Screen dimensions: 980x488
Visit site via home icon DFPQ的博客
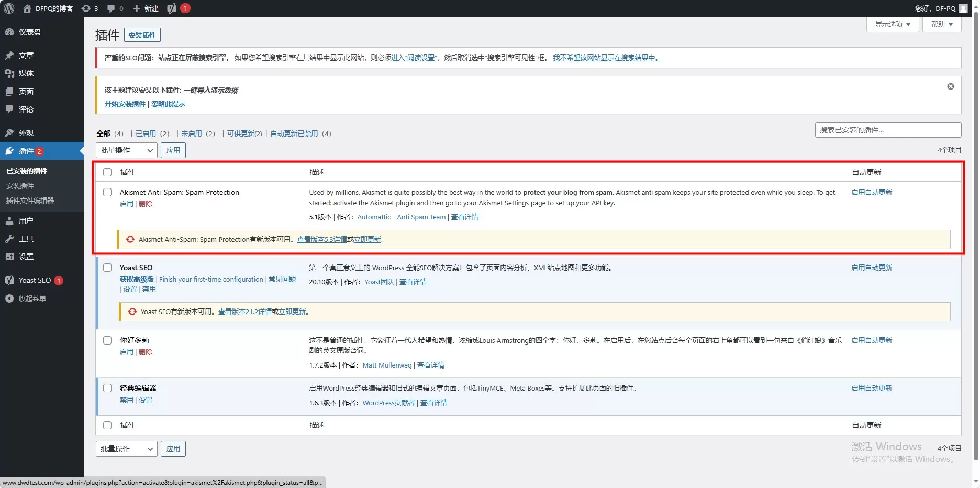pos(27,8)
